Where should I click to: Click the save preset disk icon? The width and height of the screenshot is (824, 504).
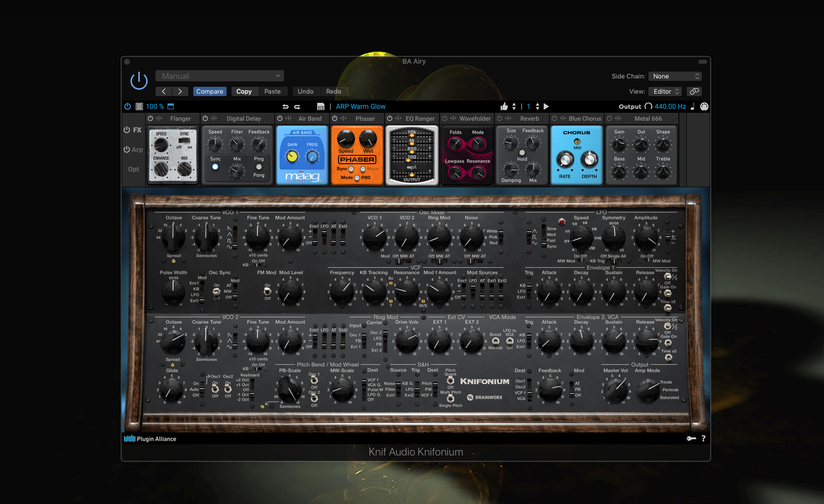pos(321,106)
